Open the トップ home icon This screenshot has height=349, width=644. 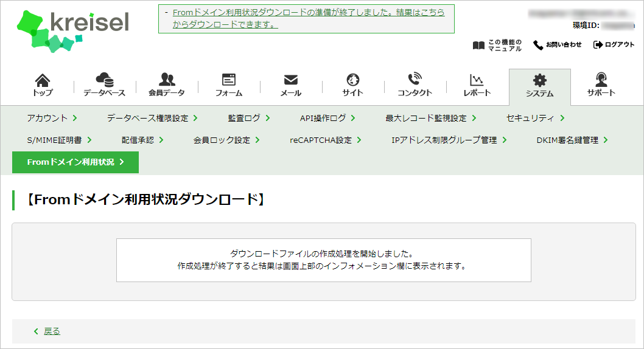(x=43, y=80)
